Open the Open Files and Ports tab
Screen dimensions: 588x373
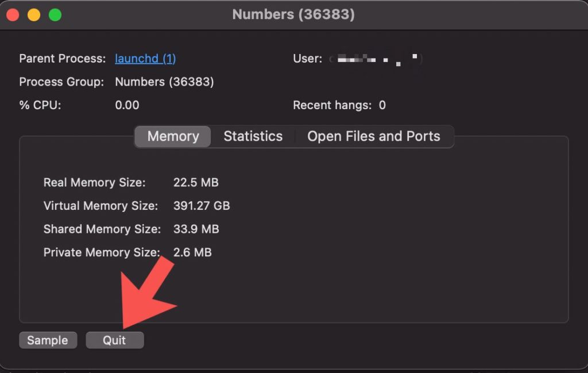374,136
